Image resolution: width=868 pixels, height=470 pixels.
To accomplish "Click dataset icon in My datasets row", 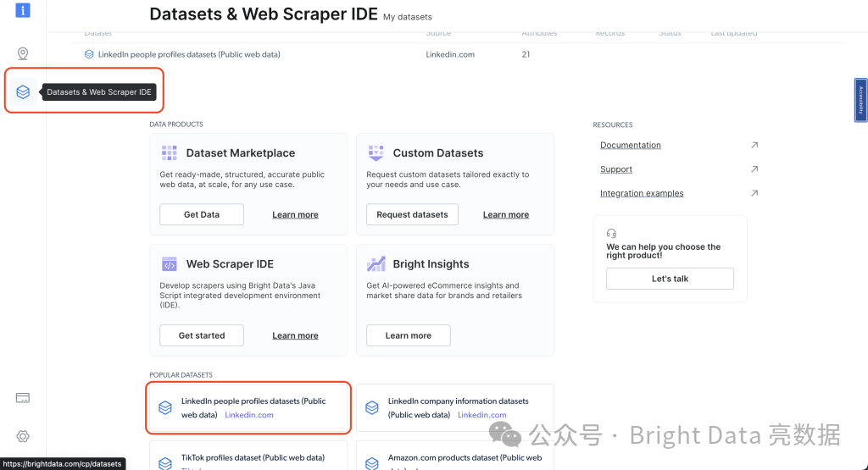I will tap(89, 54).
